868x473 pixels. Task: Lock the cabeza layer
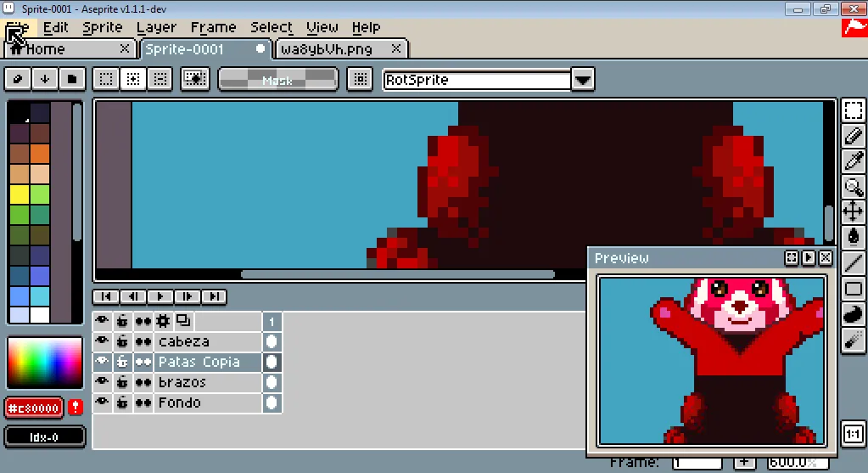coord(122,341)
